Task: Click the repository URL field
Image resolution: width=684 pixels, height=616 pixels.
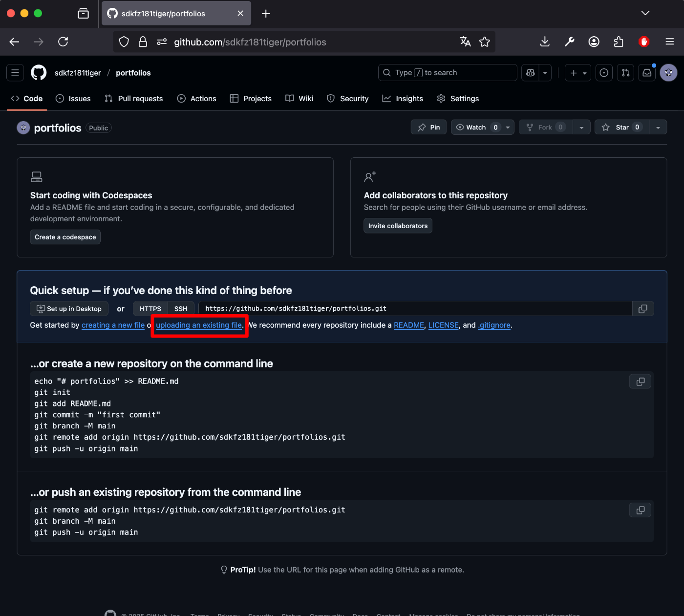Action: pyautogui.click(x=415, y=309)
